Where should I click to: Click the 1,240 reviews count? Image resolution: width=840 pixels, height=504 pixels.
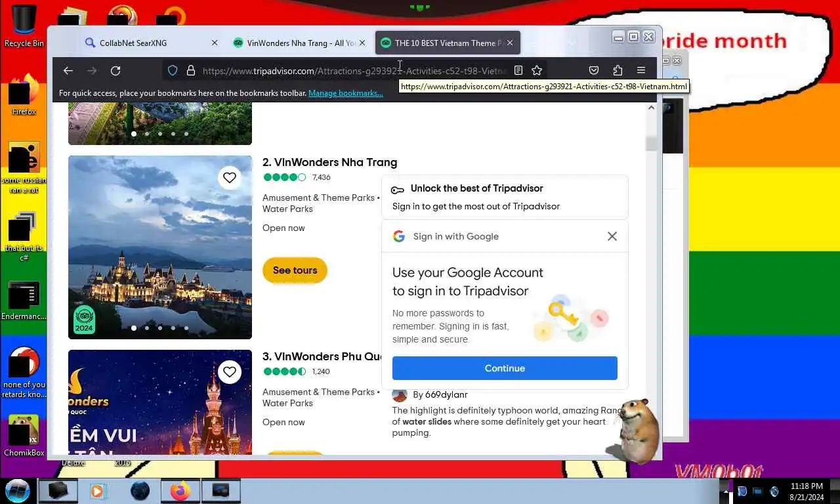[x=321, y=371]
